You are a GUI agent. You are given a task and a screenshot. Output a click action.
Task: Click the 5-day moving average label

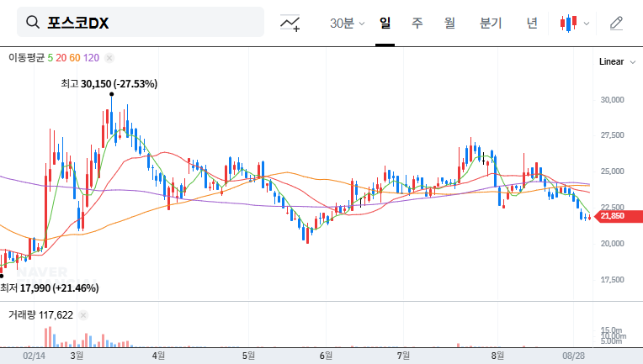pyautogui.click(x=50, y=58)
